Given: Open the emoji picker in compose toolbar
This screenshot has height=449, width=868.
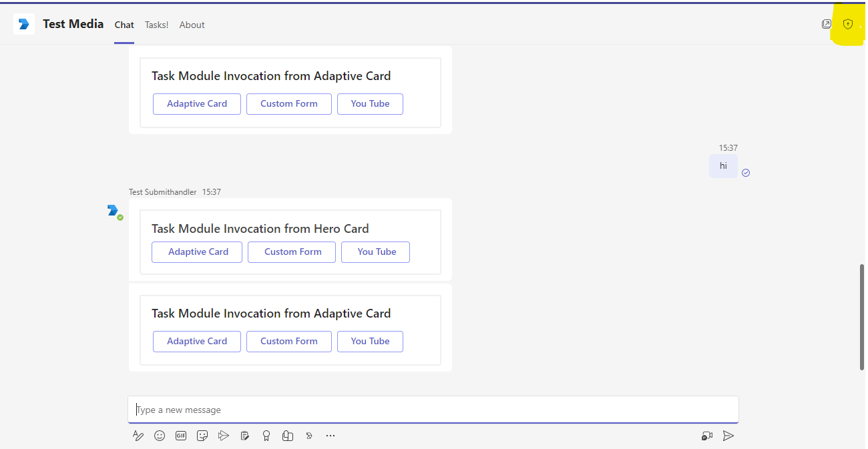Looking at the screenshot, I should click(160, 436).
